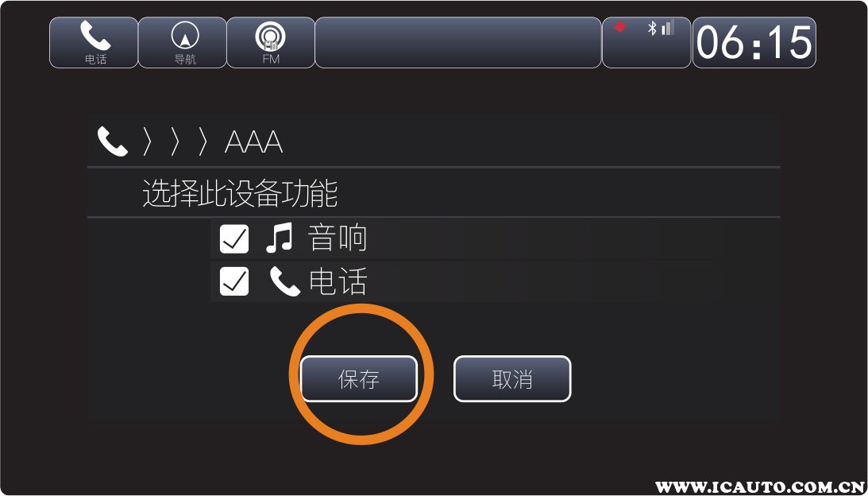Tap the 06:15 clock display
The width and height of the screenshot is (868, 496).
tap(754, 43)
